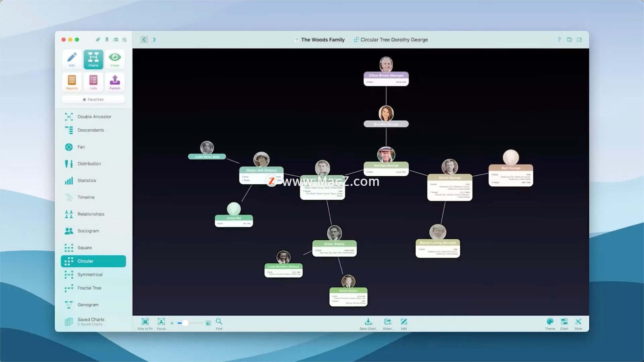Open Chart settings toggles

tap(564, 324)
